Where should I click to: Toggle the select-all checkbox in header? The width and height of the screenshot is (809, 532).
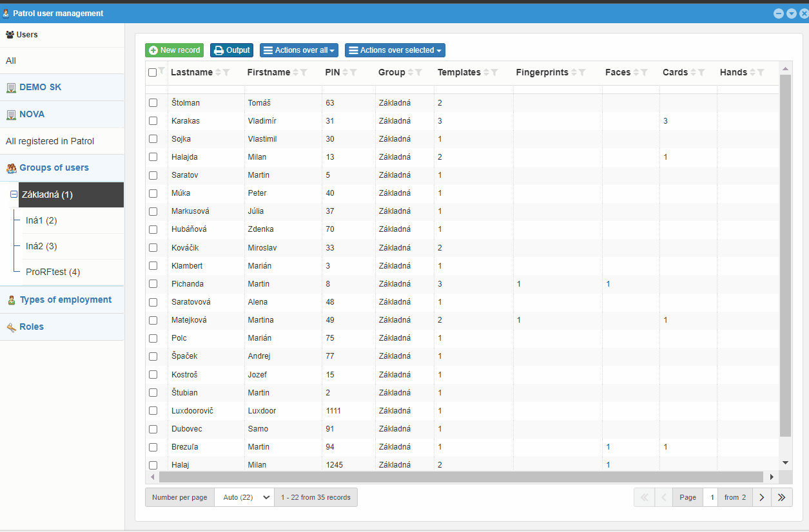tap(152, 73)
